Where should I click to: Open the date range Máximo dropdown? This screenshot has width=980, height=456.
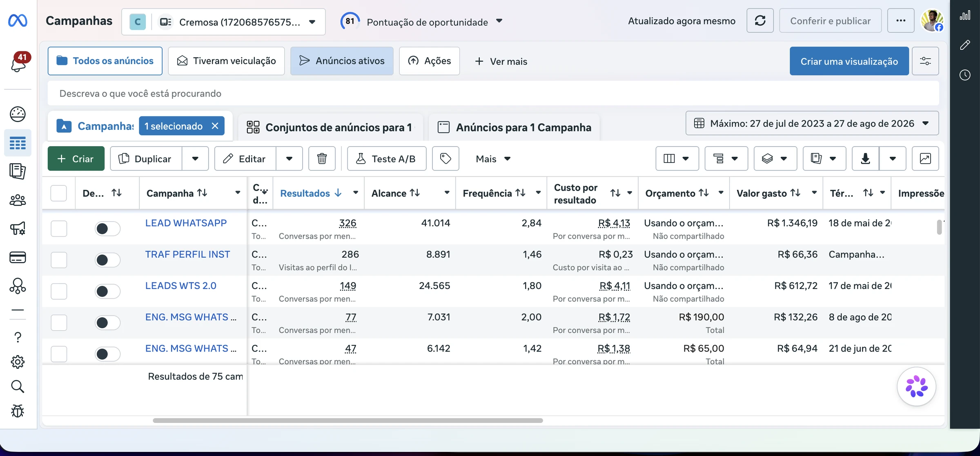(812, 123)
